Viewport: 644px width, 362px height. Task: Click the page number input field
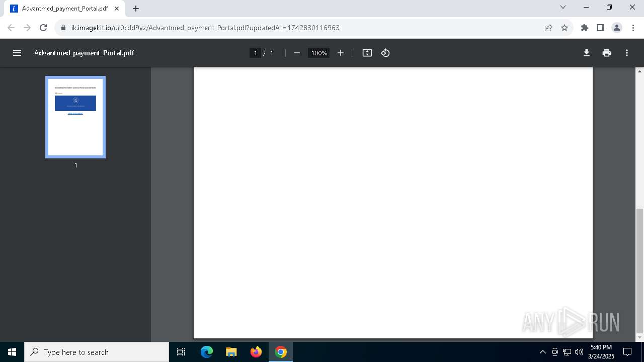click(x=255, y=53)
